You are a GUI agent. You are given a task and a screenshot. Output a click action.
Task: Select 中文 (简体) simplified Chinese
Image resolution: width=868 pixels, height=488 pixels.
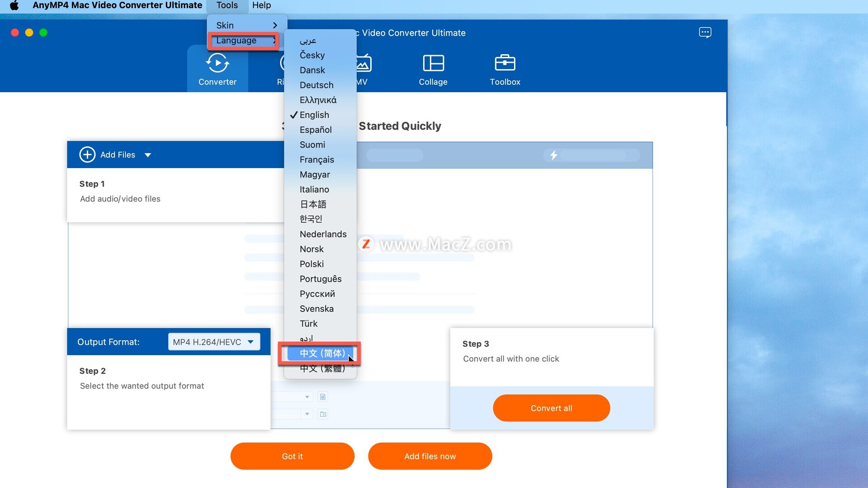(320, 353)
